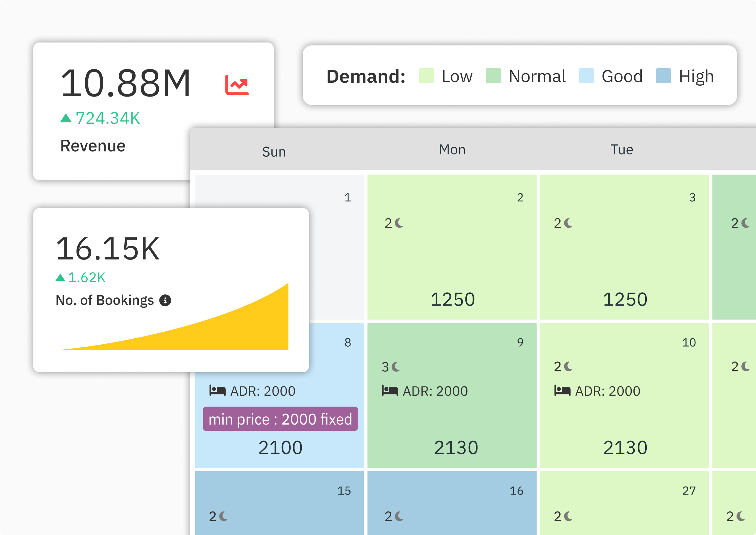Select the 1250 price on Monday the 2nd
The height and width of the screenshot is (535, 756).
(x=452, y=299)
